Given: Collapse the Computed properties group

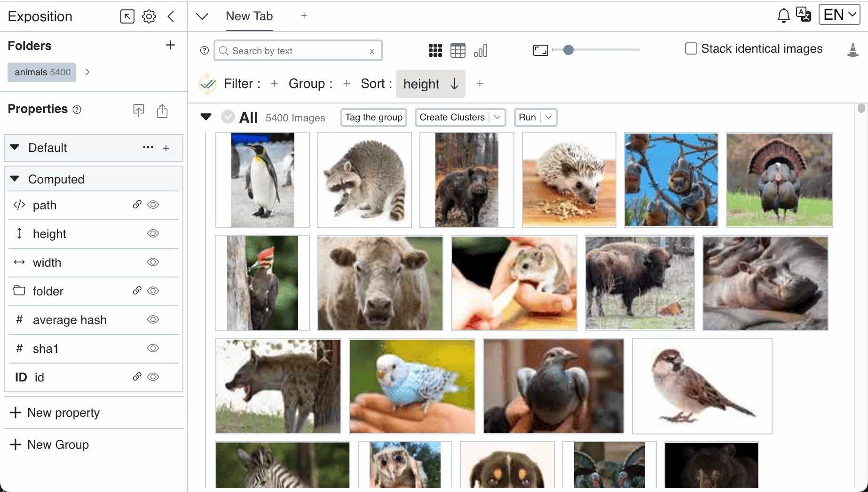Looking at the screenshot, I should [x=15, y=179].
